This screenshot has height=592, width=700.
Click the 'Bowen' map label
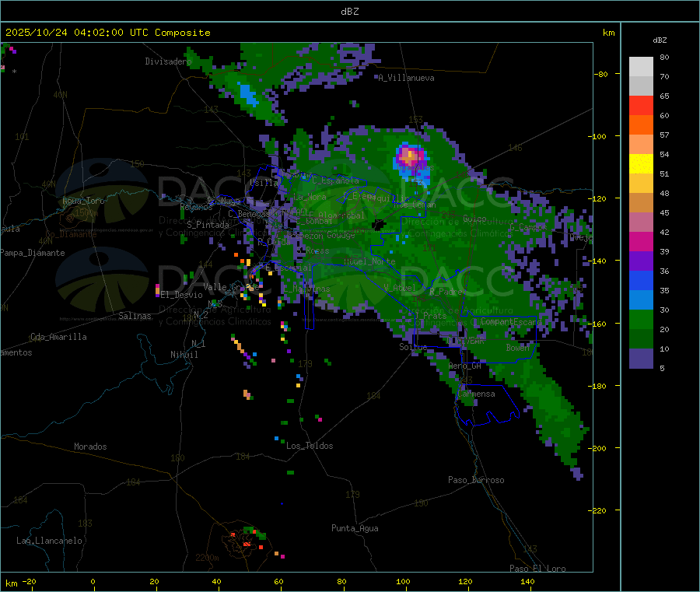tap(517, 348)
